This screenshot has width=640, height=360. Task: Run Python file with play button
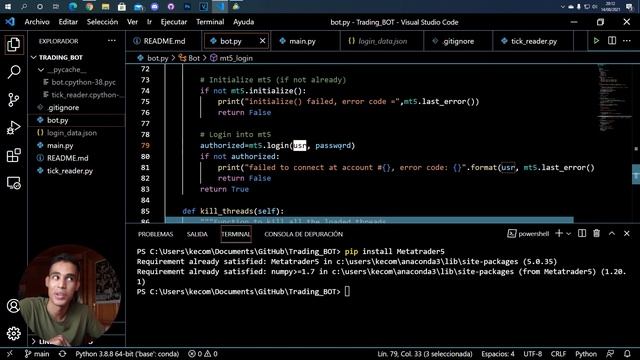(x=596, y=41)
